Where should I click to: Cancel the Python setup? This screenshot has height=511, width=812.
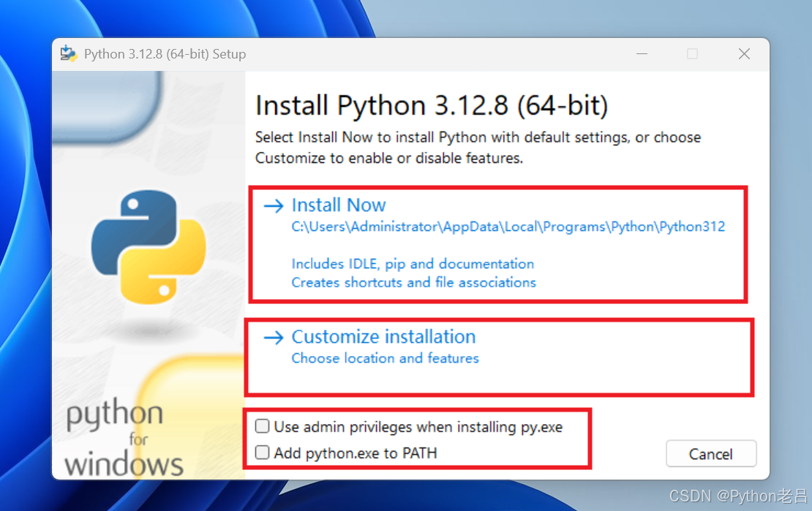[x=710, y=454]
